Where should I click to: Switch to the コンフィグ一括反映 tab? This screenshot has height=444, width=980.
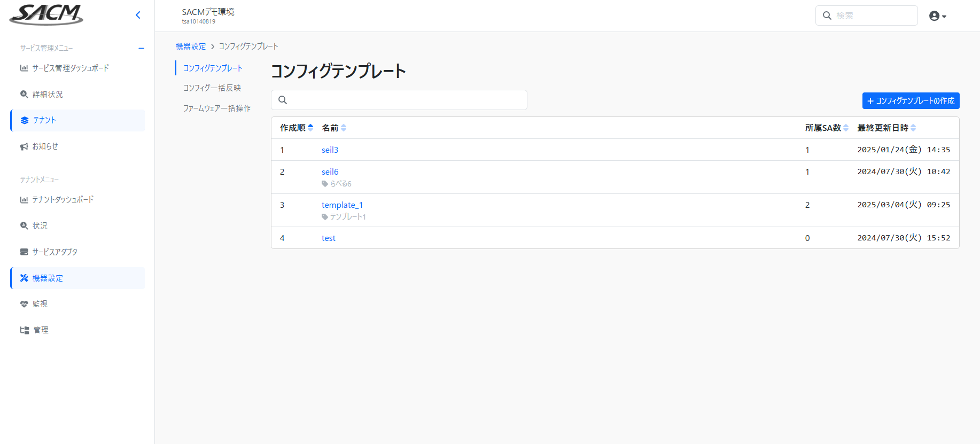(x=212, y=88)
